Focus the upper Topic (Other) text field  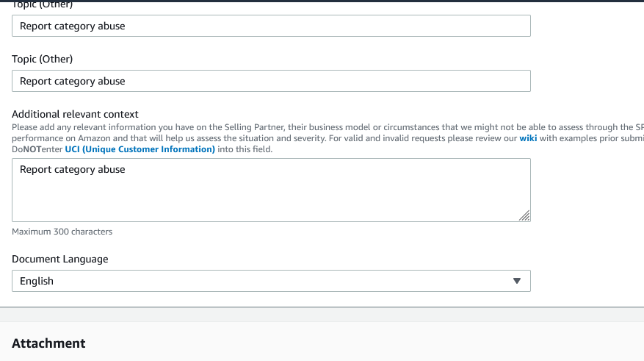point(271,26)
